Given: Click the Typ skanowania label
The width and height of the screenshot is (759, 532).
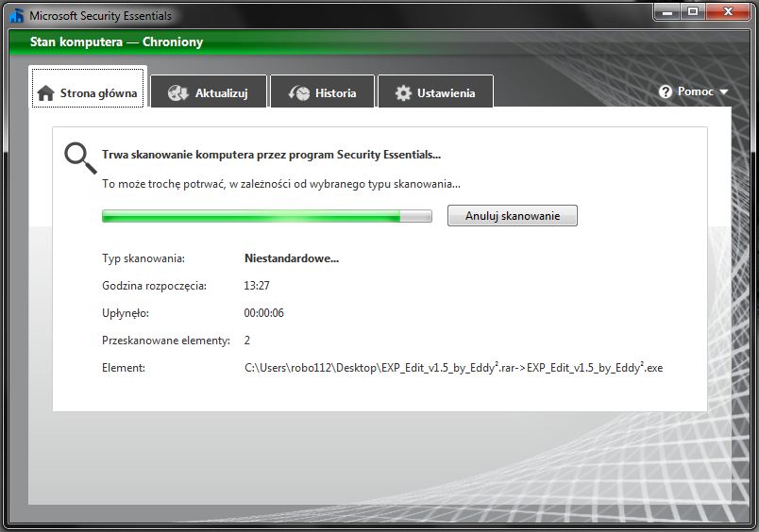Looking at the screenshot, I should [x=143, y=258].
